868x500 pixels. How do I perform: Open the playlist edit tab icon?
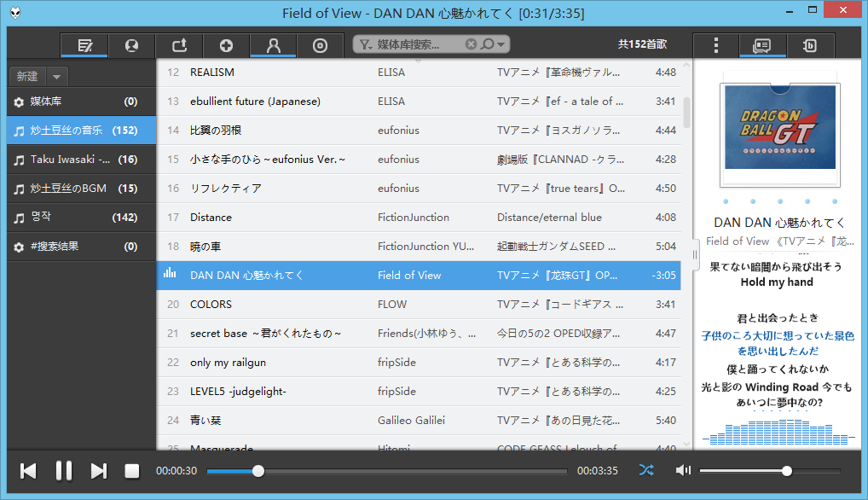tap(84, 46)
